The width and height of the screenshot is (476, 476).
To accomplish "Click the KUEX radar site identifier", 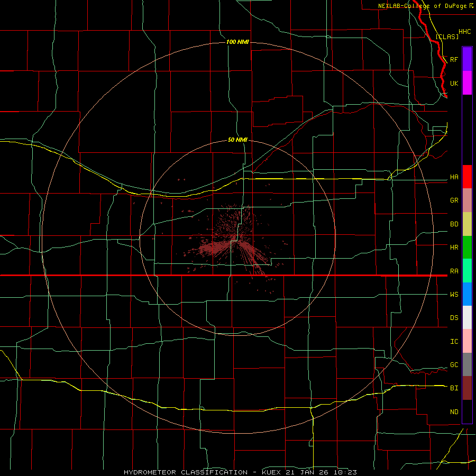I will 271,472.
